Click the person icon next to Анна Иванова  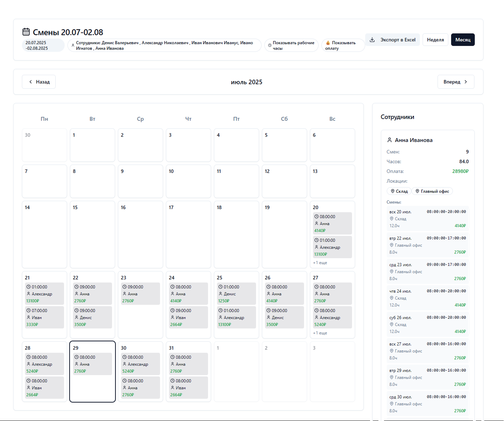pos(390,140)
